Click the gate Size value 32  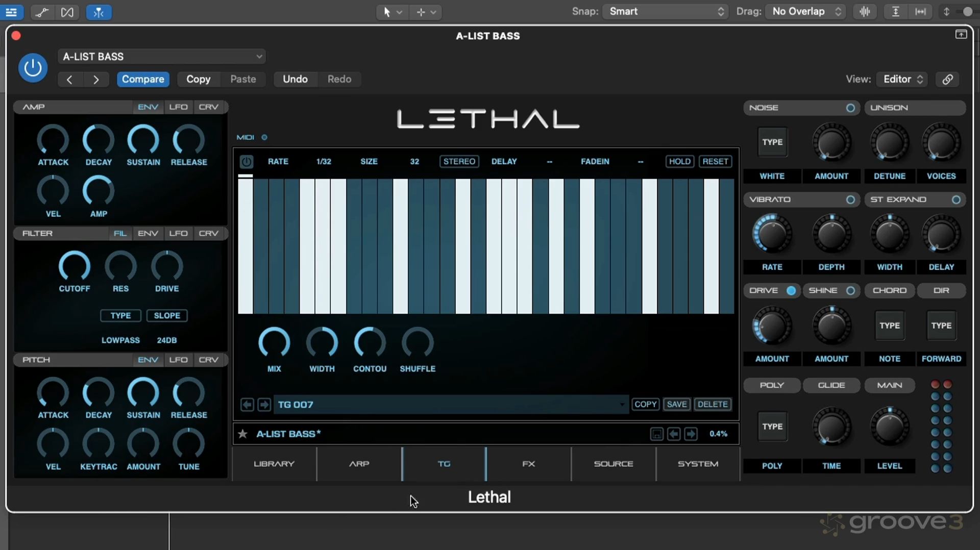point(414,162)
